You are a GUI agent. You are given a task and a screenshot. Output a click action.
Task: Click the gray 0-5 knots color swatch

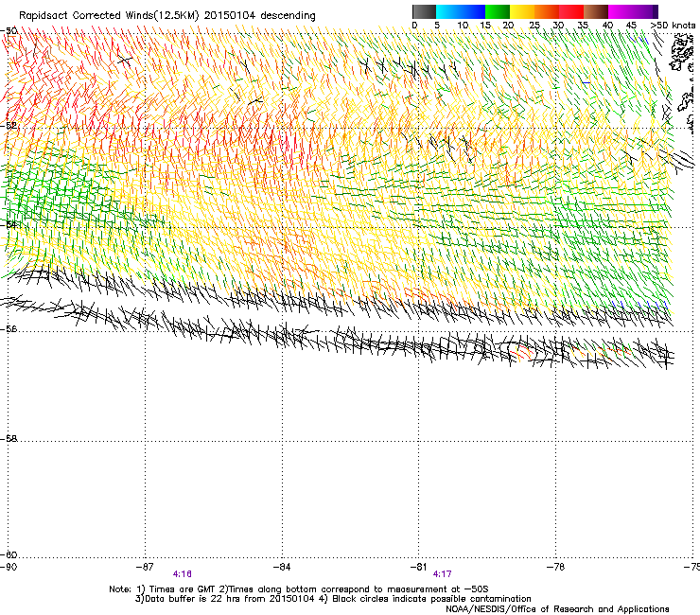pyautogui.click(x=424, y=11)
